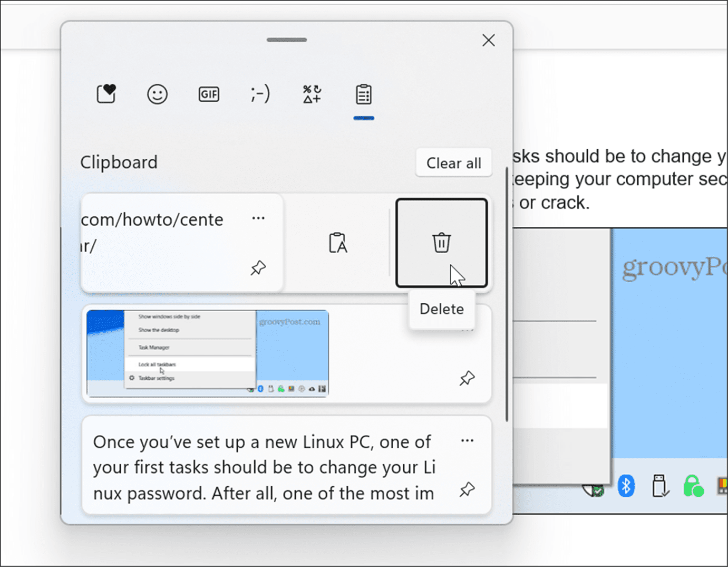Image resolution: width=728 pixels, height=567 pixels.
Task: Open Bluetooth settings from system tray
Action: (626, 486)
